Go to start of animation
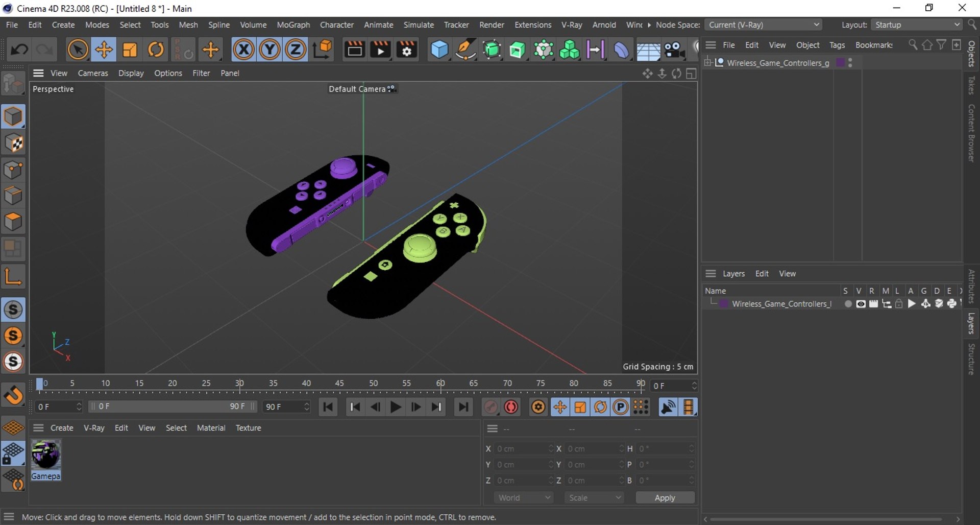The height and width of the screenshot is (525, 980). click(328, 407)
